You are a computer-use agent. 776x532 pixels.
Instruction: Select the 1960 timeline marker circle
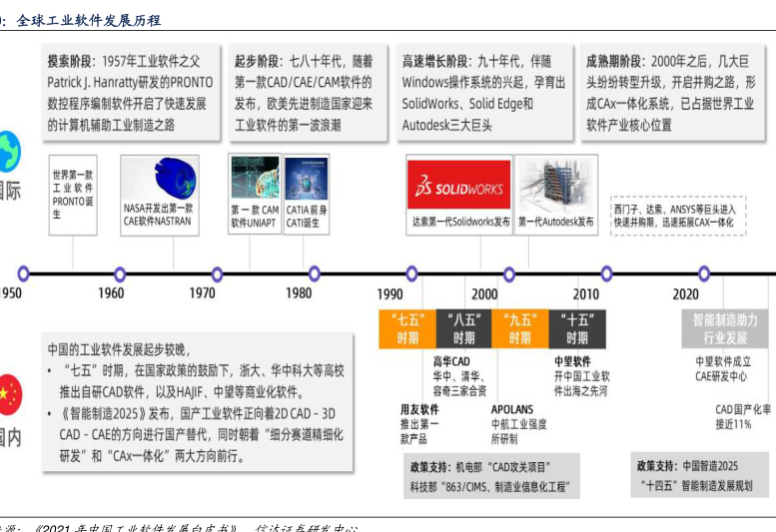[120, 273]
